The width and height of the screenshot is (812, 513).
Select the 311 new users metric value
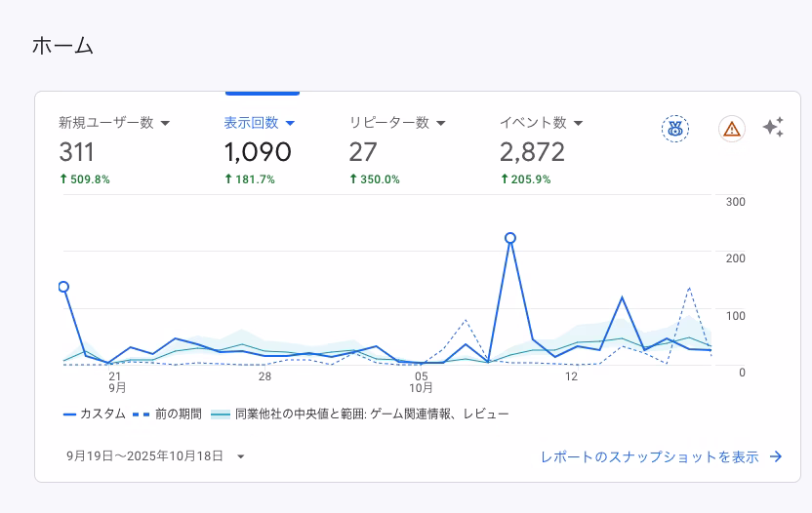point(77,152)
